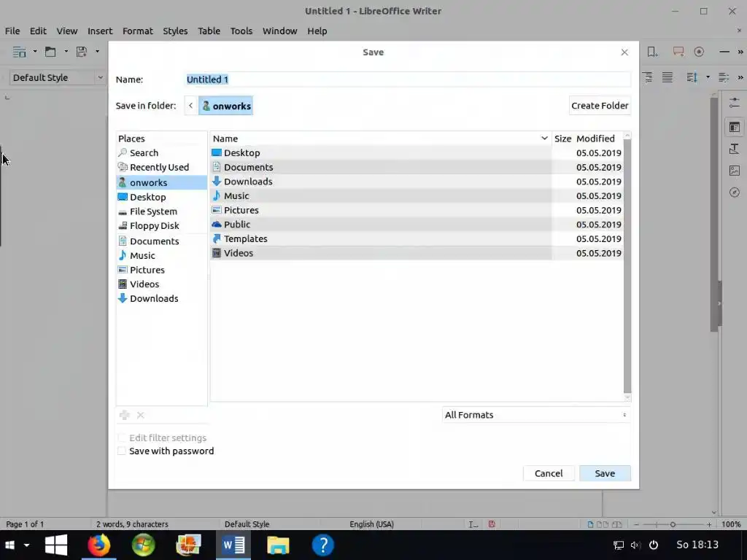Open the Line Spacing dropdown arrow
Image resolution: width=747 pixels, height=560 pixels.
[x=708, y=77]
